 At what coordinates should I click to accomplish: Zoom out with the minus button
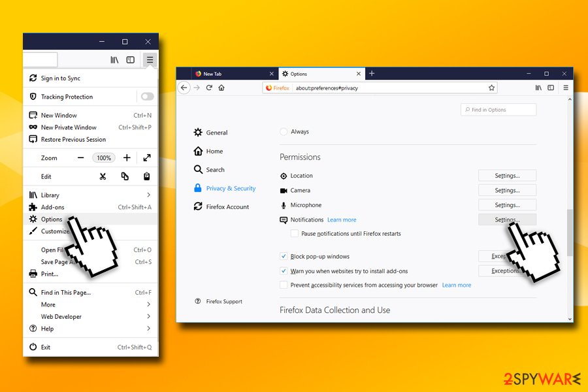(80, 158)
